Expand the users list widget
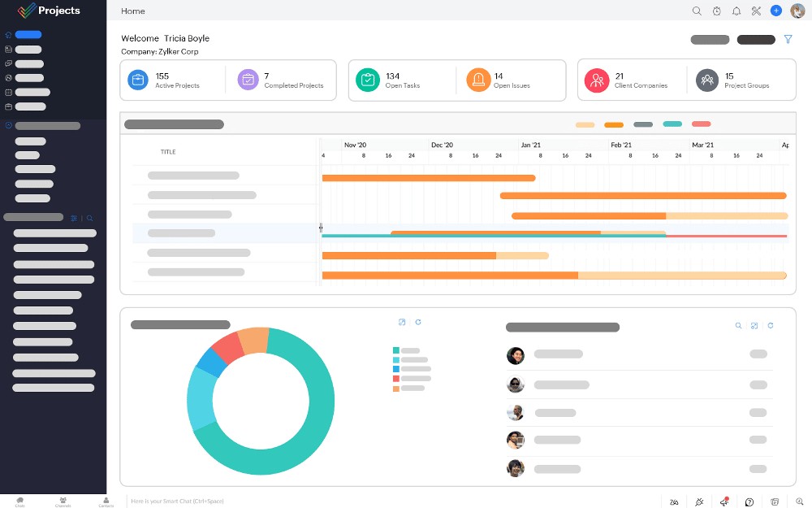Viewport: 812px width, 508px height. [754, 326]
